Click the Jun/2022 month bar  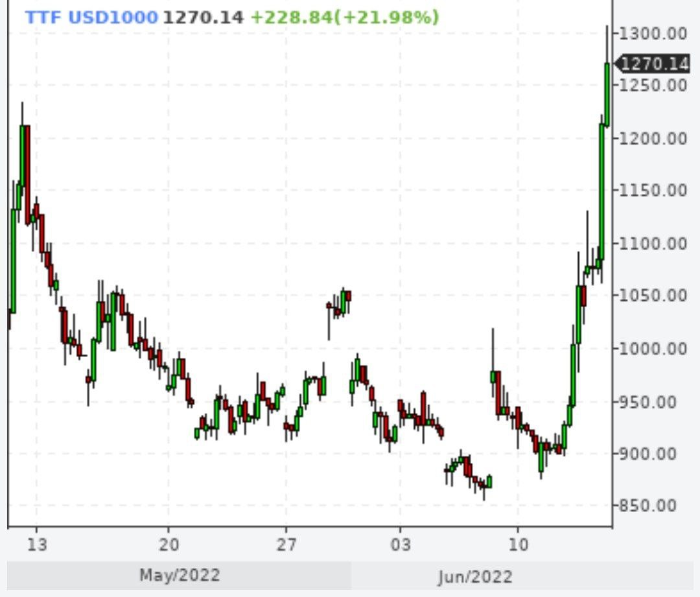(475, 576)
